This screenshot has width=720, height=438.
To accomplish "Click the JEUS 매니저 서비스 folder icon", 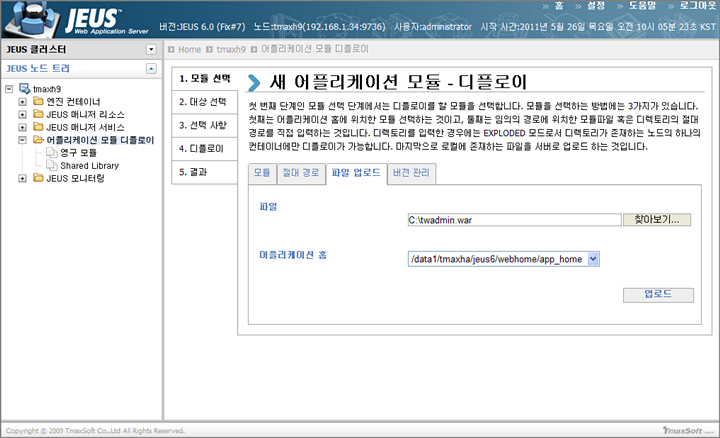I will click(38, 127).
